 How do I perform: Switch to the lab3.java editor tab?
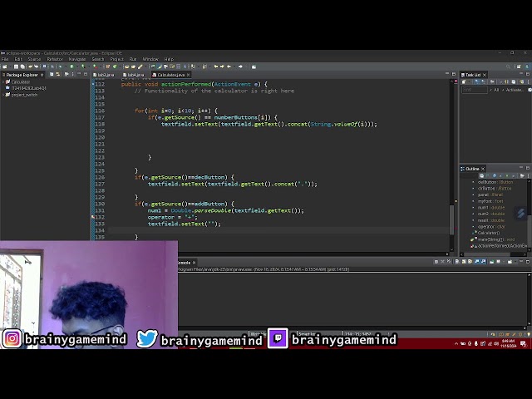[x=104, y=75]
